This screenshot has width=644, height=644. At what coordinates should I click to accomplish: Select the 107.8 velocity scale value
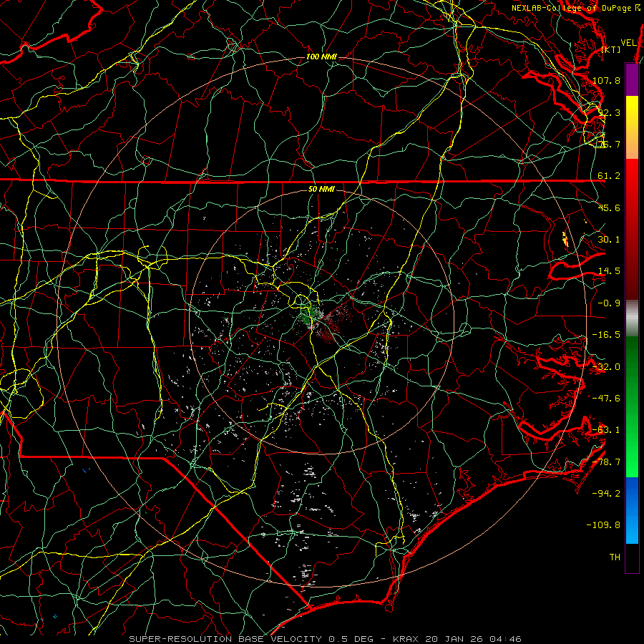(x=606, y=80)
